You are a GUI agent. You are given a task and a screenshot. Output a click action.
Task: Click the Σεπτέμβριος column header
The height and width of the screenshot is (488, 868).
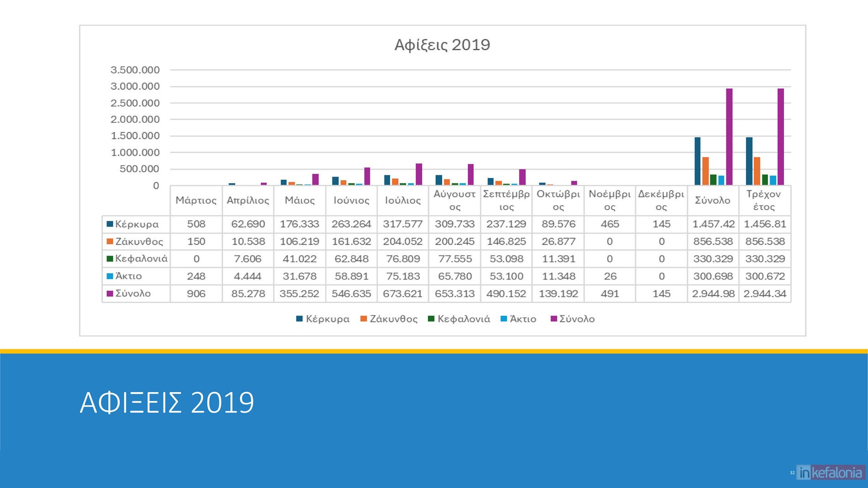point(506,200)
